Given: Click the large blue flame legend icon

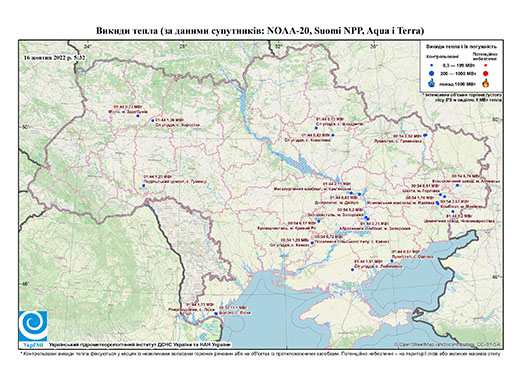Looking at the screenshot, I should point(432,83).
